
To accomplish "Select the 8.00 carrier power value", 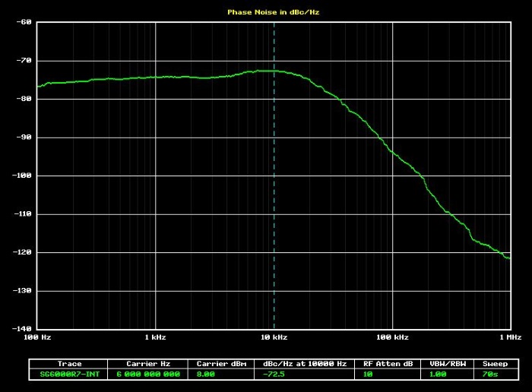I will [206, 374].
